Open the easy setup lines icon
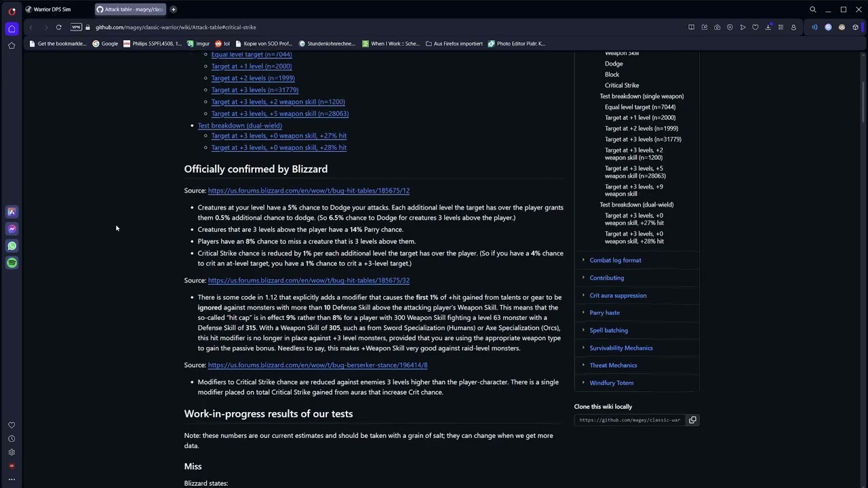The image size is (868, 488). coord(781,27)
